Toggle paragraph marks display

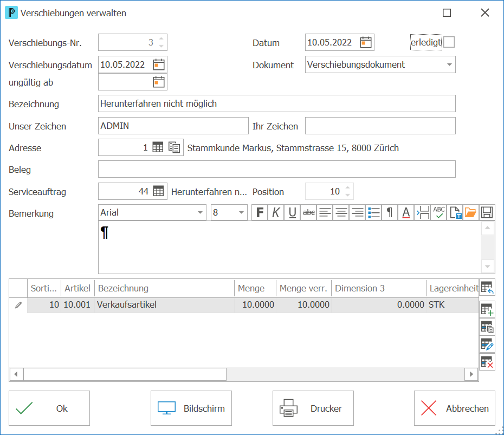390,212
